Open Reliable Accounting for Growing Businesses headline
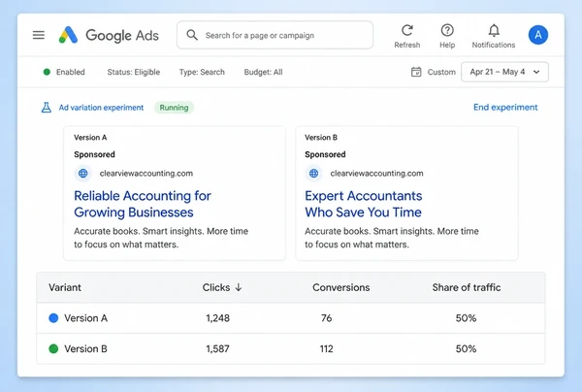 (x=143, y=204)
